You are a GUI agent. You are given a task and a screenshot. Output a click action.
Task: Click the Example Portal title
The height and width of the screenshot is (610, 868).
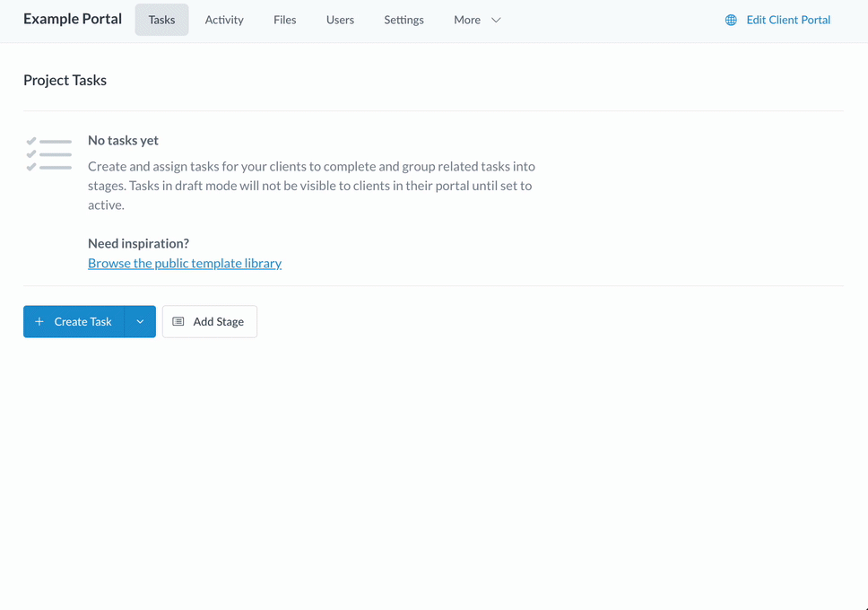pyautogui.click(x=73, y=19)
